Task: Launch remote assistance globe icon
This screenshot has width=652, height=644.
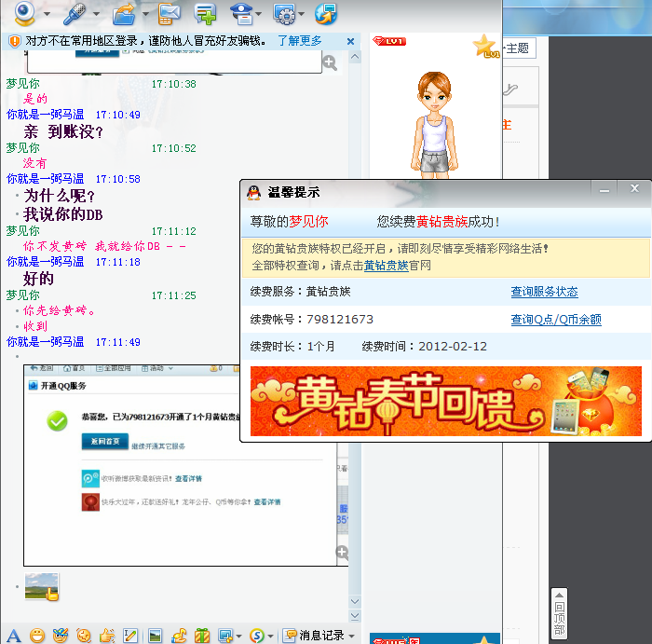Action: 326,14
